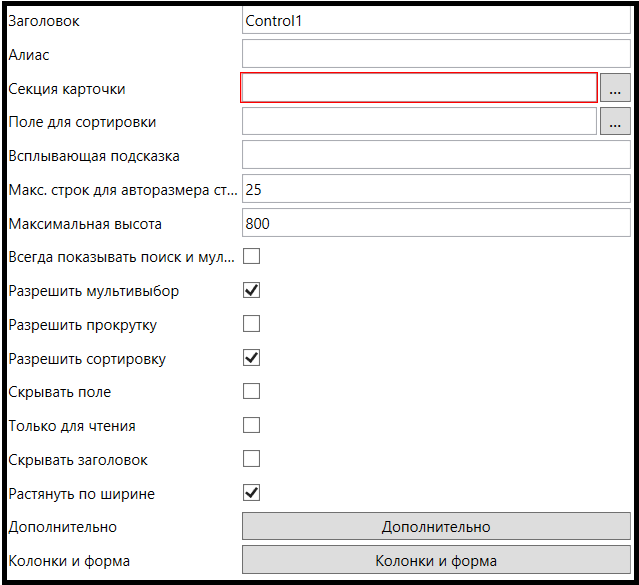Click the Дополнительно button
This screenshot has width=639, height=585.
point(436,527)
